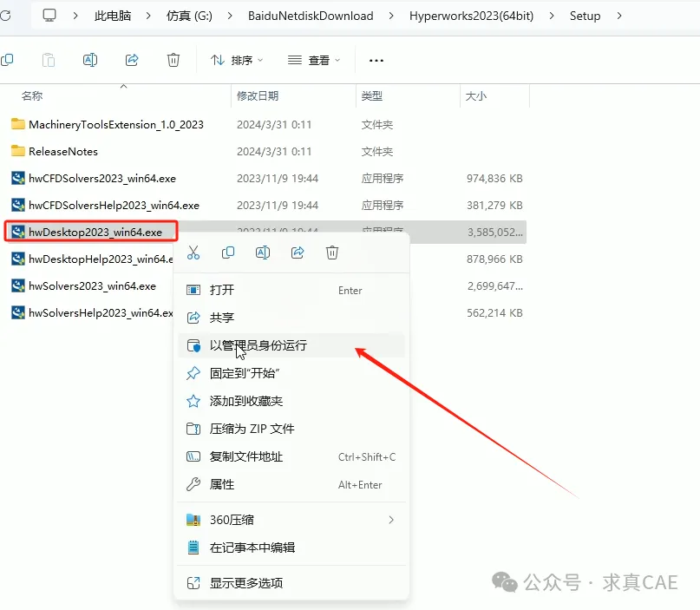Open 属性 from context menu
Screen dimensions: 700x610
coord(291,484)
